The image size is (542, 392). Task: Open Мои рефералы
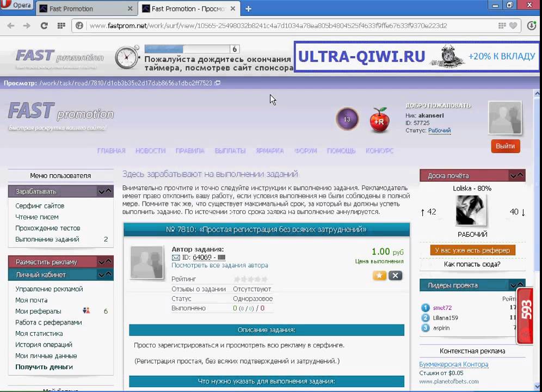39,311
